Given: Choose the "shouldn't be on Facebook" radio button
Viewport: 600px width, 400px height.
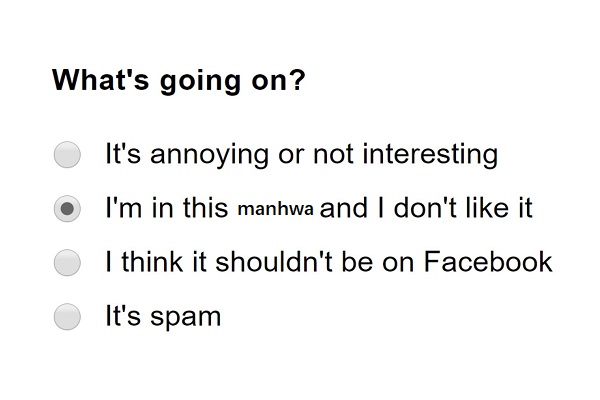Looking at the screenshot, I should point(67,263).
